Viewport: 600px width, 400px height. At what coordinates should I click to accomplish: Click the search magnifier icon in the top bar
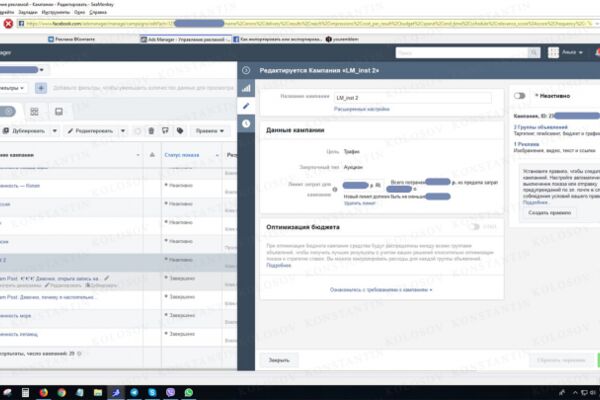[x=533, y=52]
